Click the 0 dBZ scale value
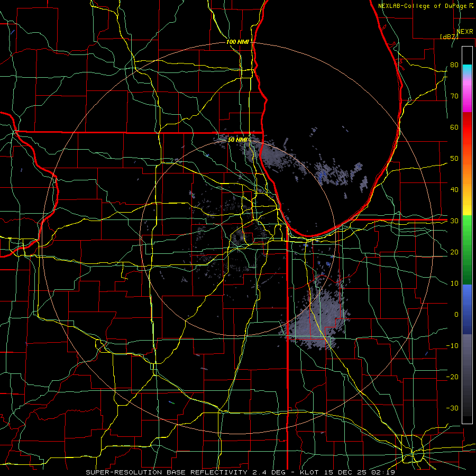 [456, 315]
